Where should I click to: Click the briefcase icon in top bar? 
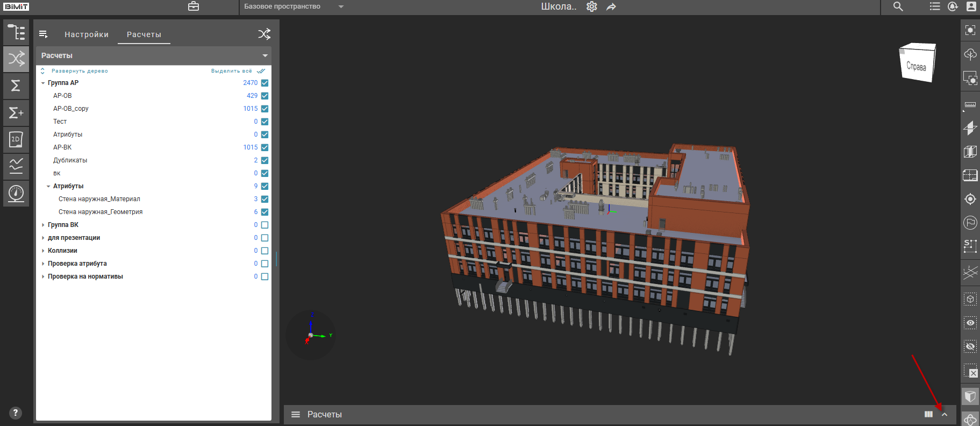click(194, 6)
